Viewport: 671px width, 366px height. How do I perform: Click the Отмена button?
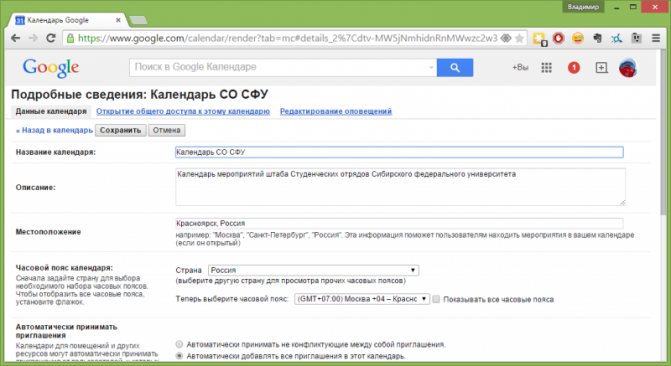(x=166, y=130)
